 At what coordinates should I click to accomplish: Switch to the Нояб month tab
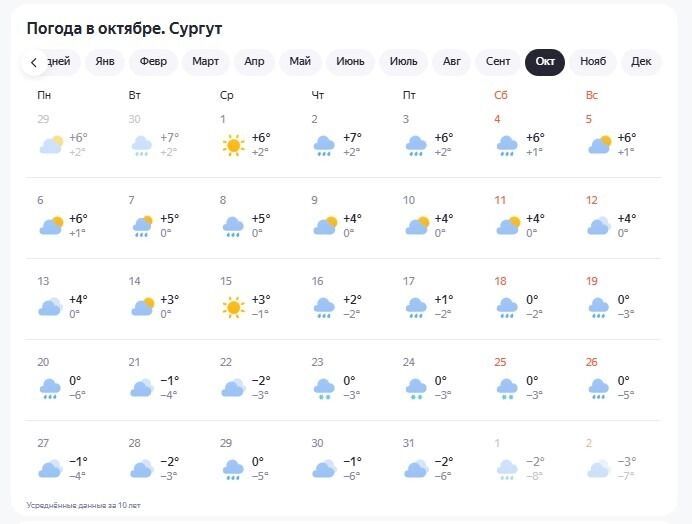pos(593,62)
